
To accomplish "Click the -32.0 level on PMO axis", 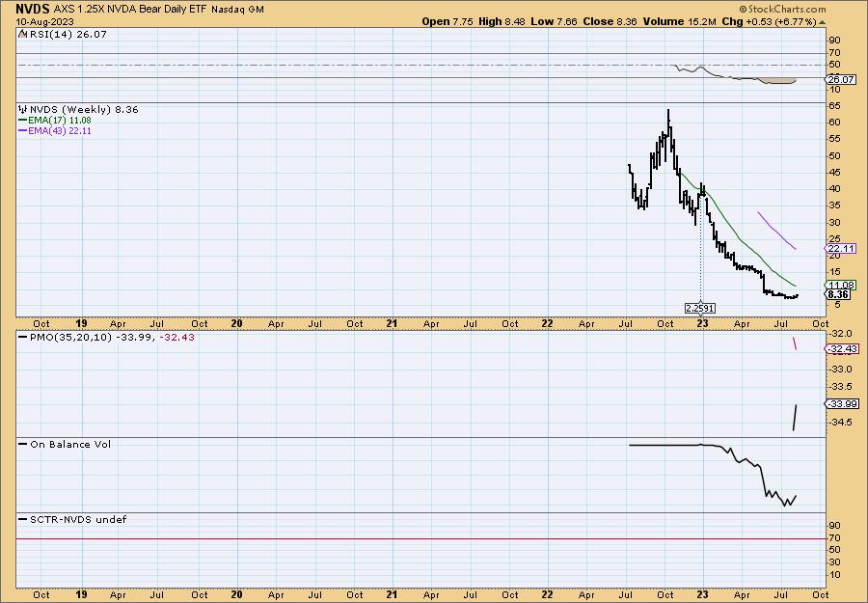I will click(x=842, y=334).
